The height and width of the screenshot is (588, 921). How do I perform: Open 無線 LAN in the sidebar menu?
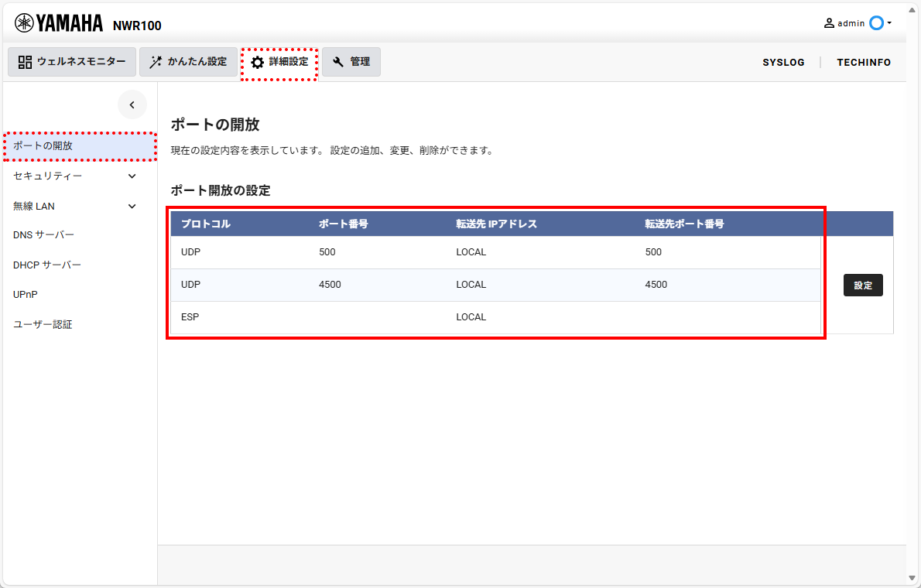coord(34,206)
